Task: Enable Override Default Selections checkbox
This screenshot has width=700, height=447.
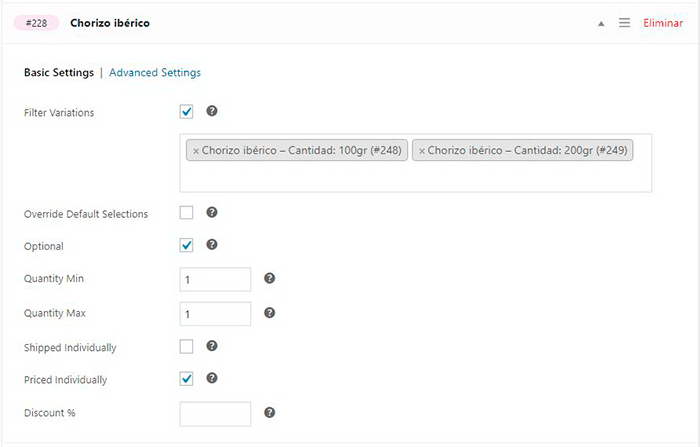Action: (187, 212)
